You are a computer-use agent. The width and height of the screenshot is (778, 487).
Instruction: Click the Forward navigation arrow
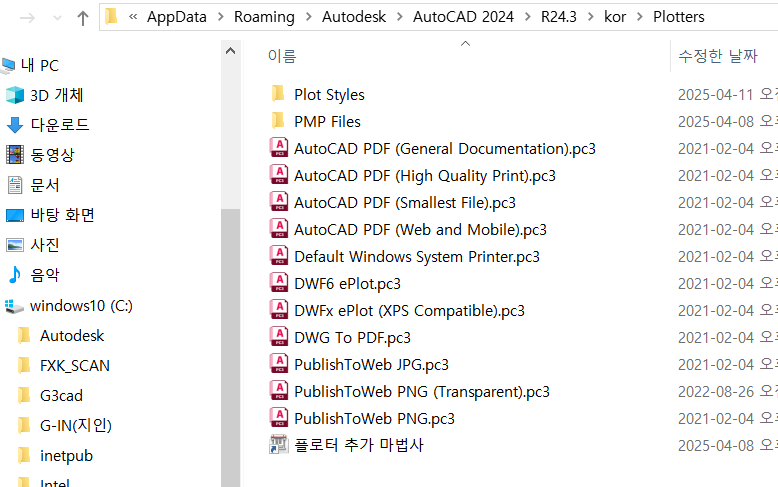28,18
